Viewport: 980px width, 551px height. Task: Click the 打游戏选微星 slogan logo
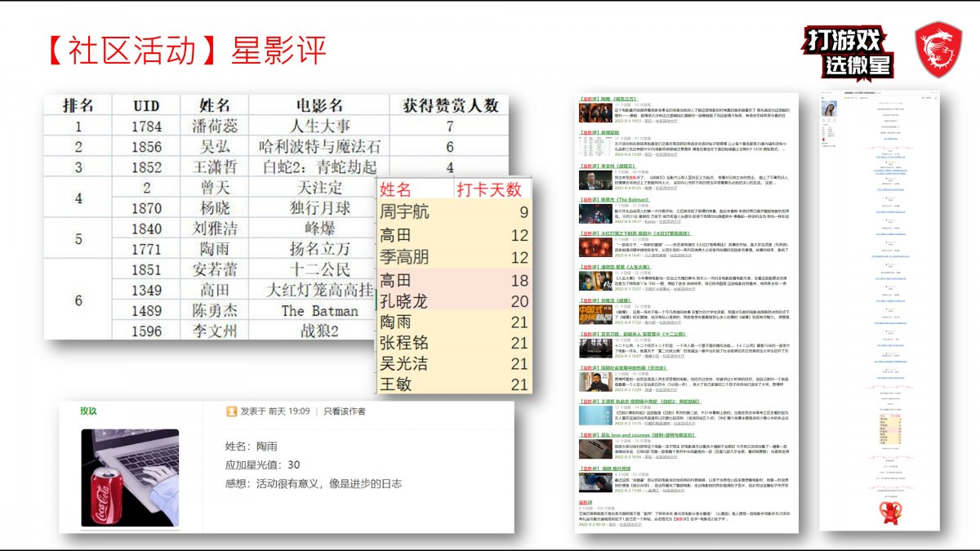click(847, 53)
